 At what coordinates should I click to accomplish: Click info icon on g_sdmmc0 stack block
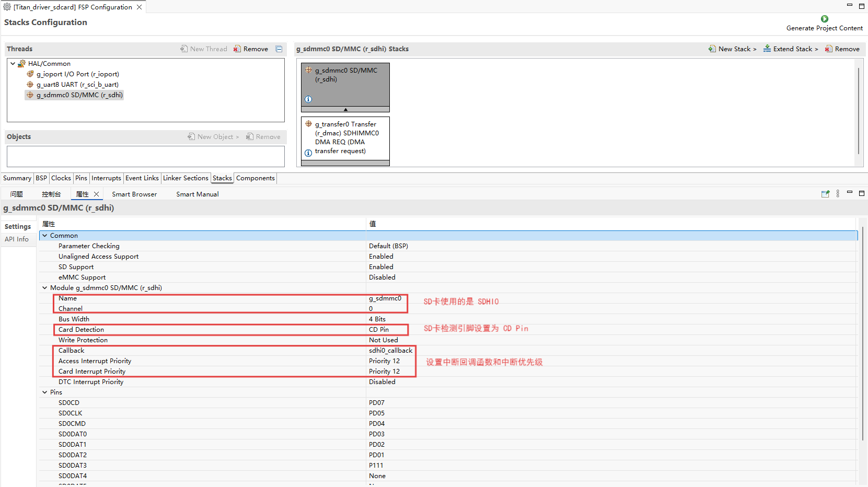coord(308,99)
